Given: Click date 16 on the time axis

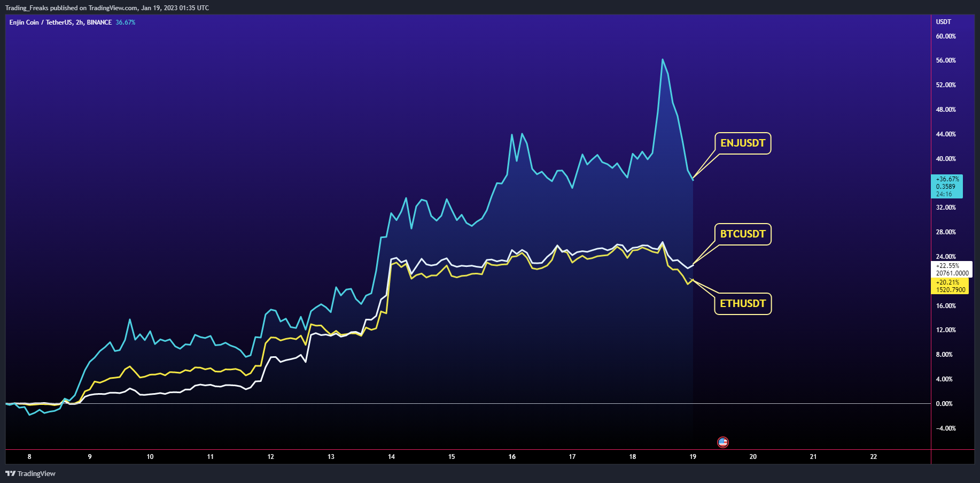Looking at the screenshot, I should tap(512, 457).
